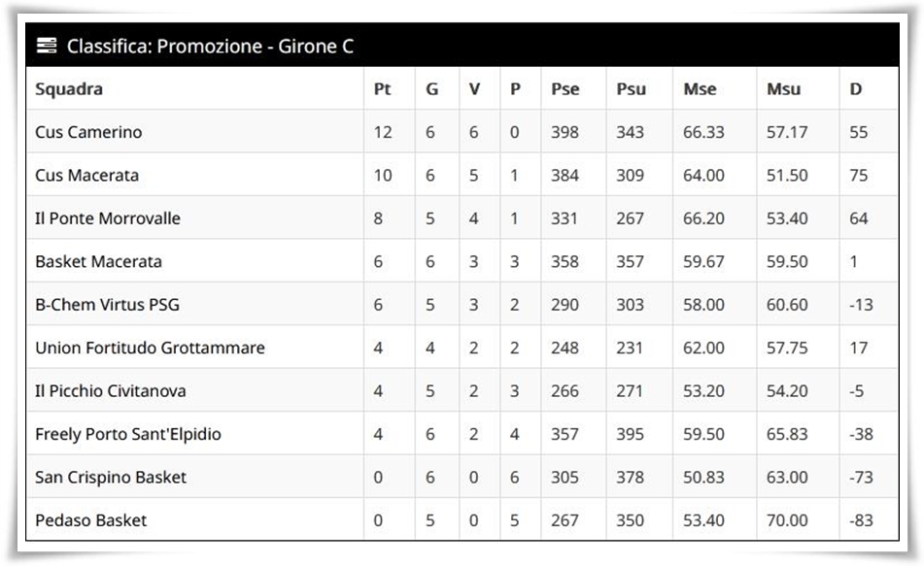
Task: Click the Classifica: Promozione - Girone C title
Action: (210, 46)
